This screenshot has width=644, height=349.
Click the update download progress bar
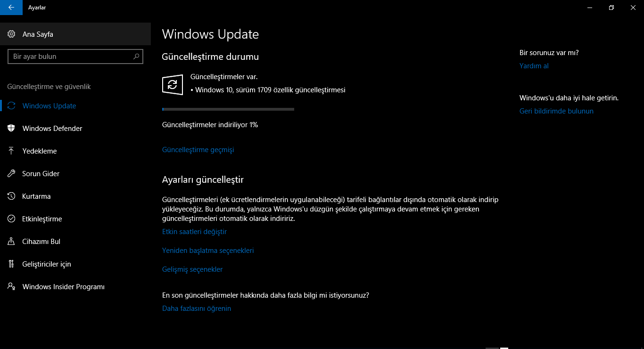pyautogui.click(x=228, y=109)
